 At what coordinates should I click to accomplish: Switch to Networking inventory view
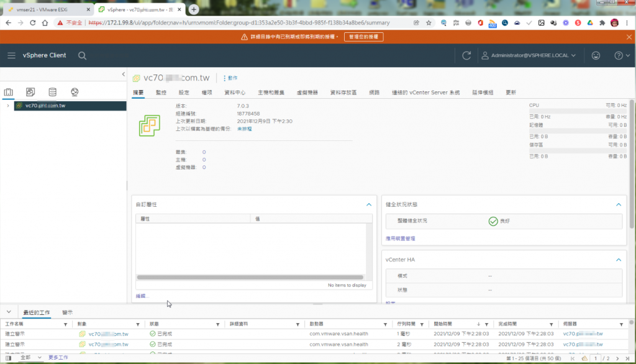coord(75,92)
